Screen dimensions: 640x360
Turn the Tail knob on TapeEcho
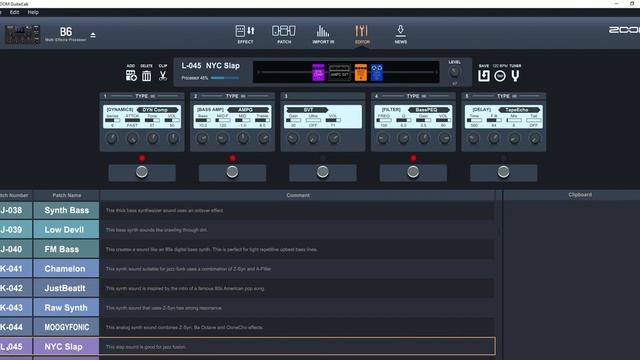coord(534,138)
